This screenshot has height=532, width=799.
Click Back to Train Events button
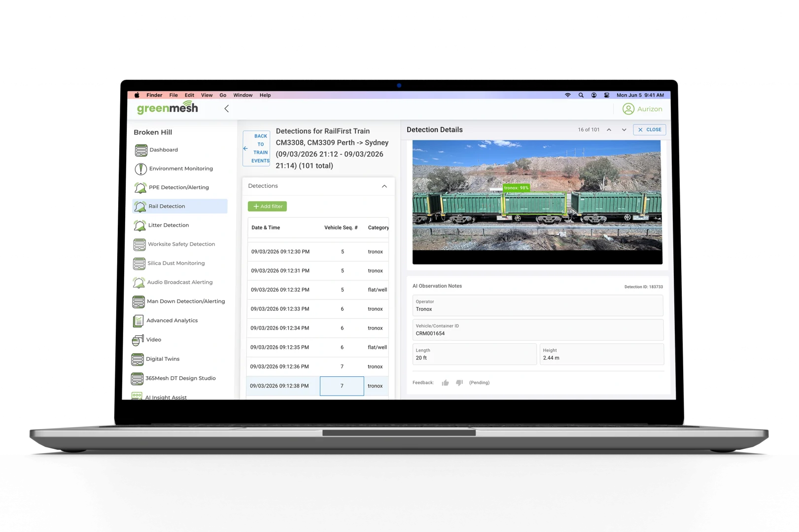point(256,148)
